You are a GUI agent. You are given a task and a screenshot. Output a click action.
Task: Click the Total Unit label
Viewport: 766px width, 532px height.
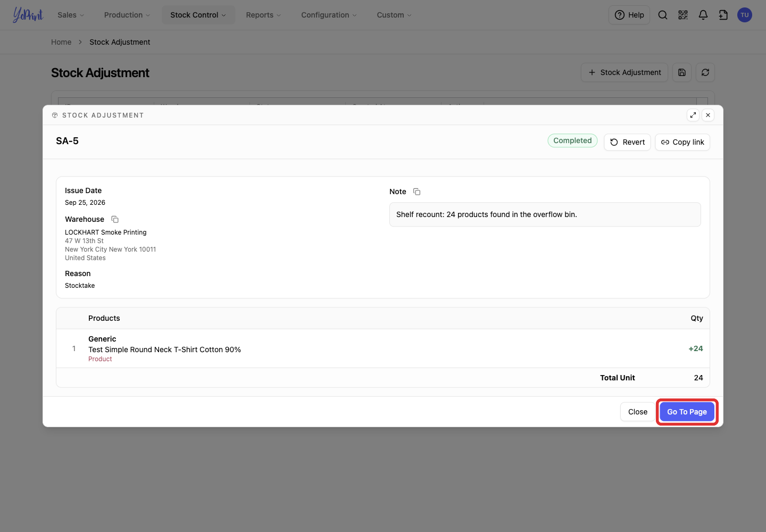tap(618, 378)
